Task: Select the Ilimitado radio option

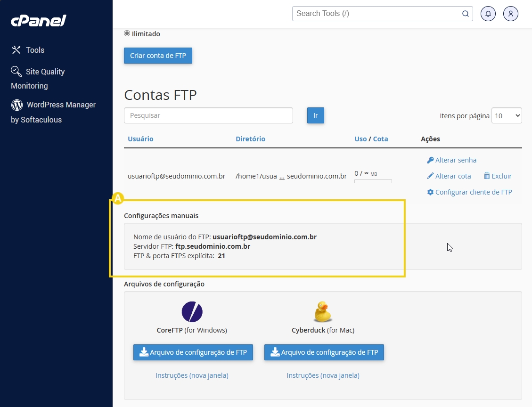Action: 127,33
